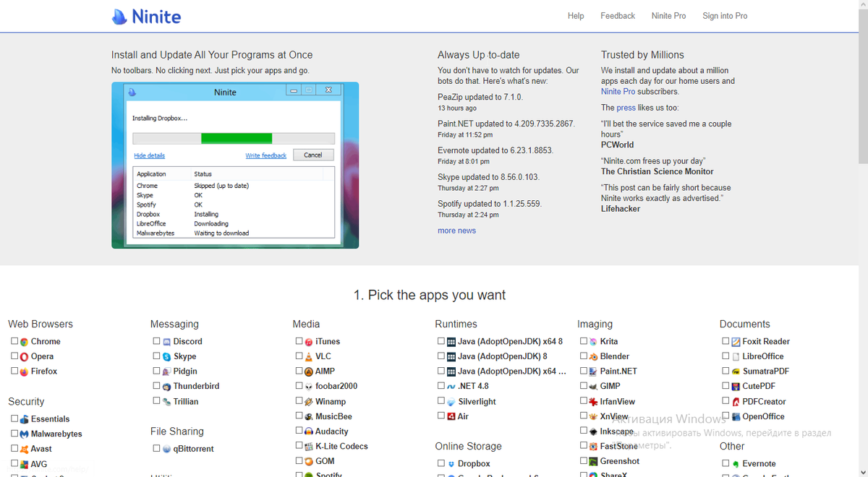Screen dimensions: 868x477
Task: Click the Opera app icon
Action: (x=24, y=356)
